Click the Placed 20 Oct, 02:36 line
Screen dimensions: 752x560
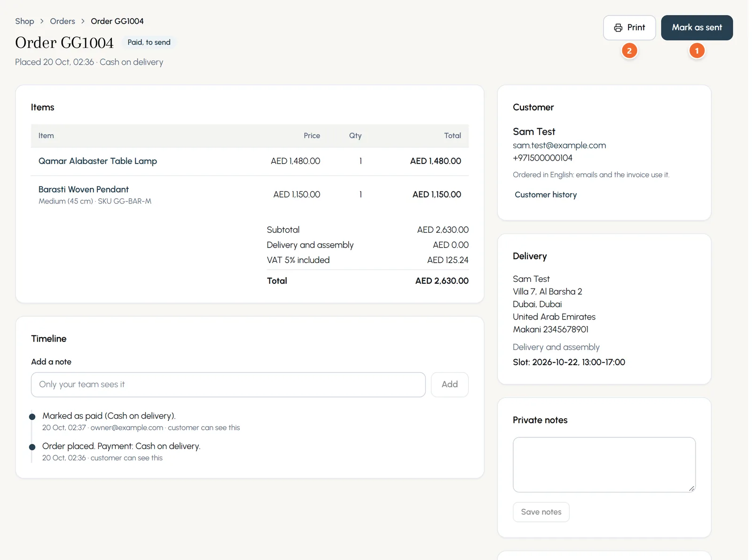[x=89, y=62]
